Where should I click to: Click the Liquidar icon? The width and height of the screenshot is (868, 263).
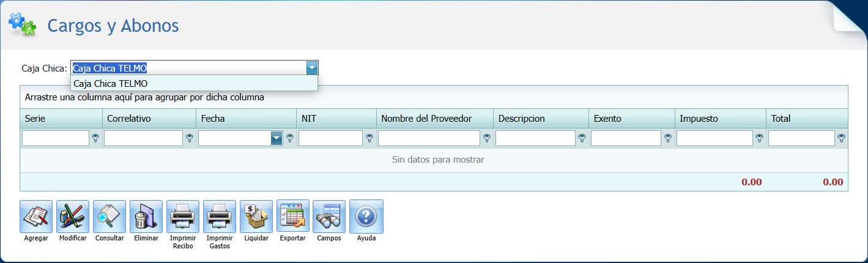tap(256, 217)
